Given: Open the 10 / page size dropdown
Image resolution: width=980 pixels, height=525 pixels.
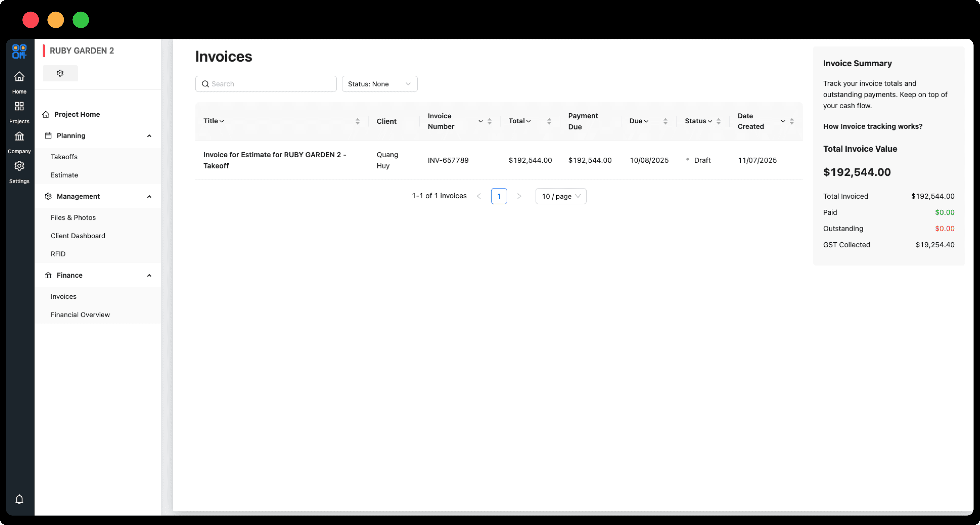Looking at the screenshot, I should [561, 196].
